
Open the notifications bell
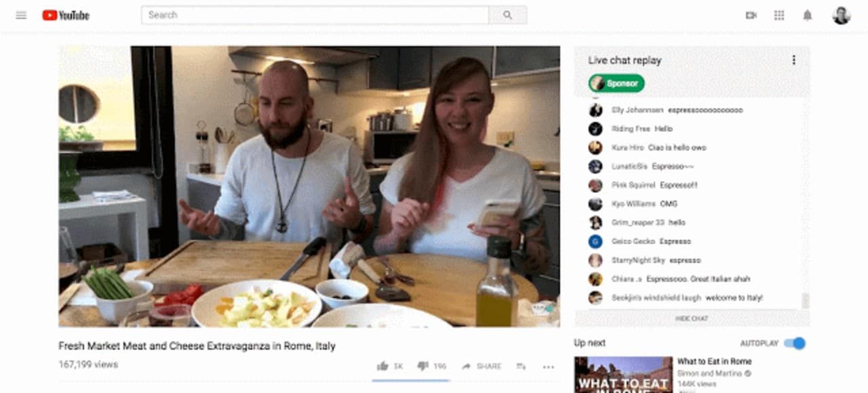[x=808, y=15]
